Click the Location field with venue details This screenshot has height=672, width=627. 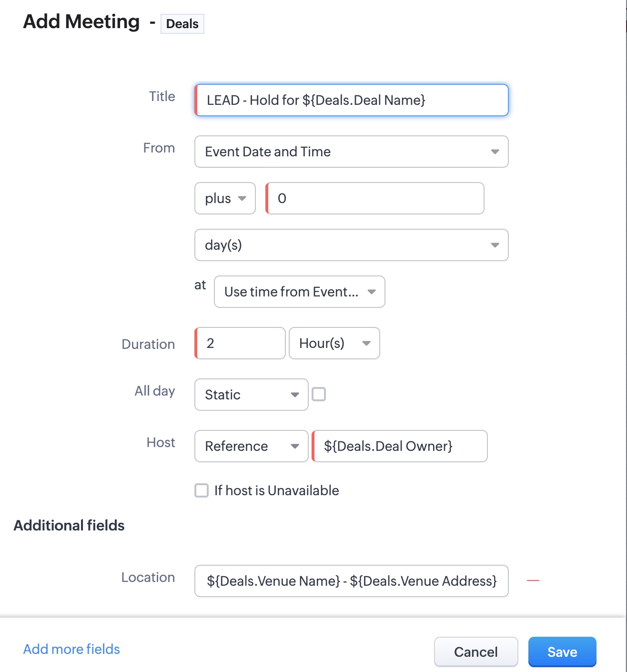[351, 581]
